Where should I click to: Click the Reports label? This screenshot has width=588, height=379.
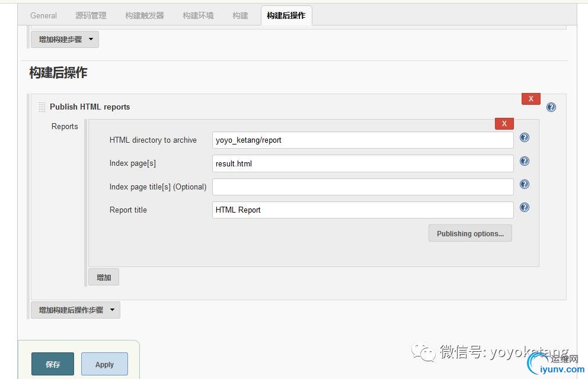pos(65,127)
